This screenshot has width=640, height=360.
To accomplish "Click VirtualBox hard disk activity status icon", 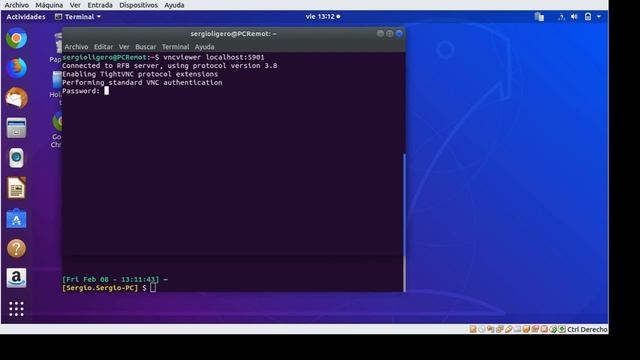I will pos(473,329).
